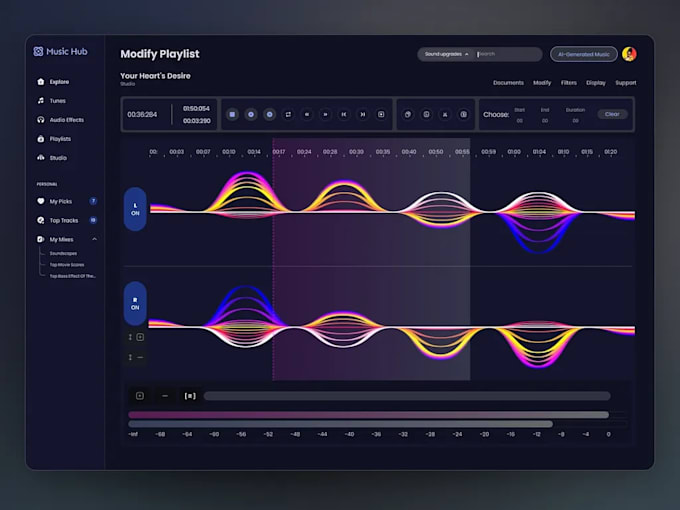Open the Modify menu
The height and width of the screenshot is (510, 680).
click(x=542, y=82)
